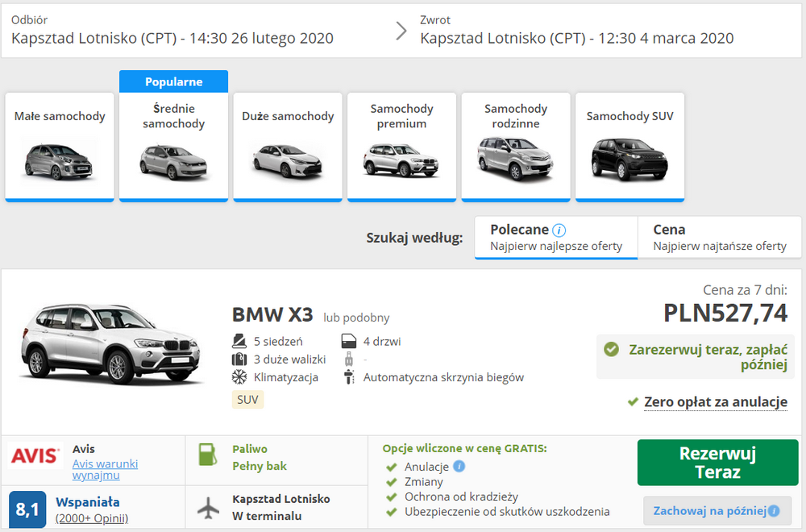Click the PLN527,74 price
Screen dimensions: 806x532
(726, 313)
